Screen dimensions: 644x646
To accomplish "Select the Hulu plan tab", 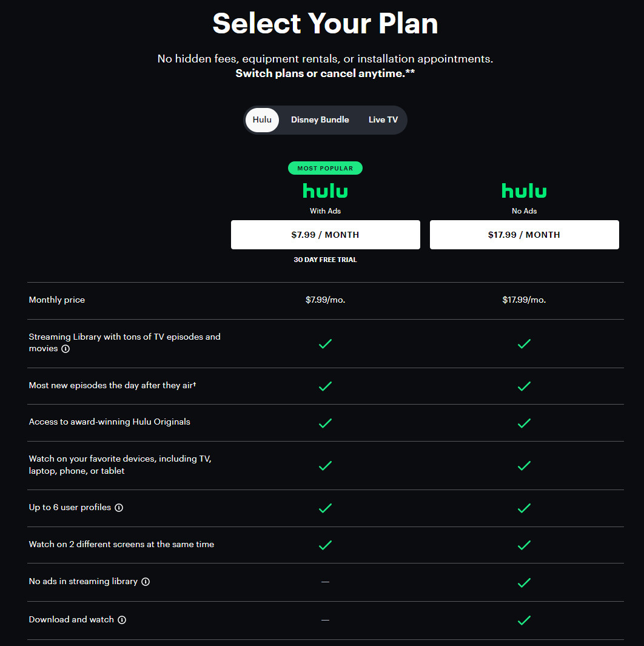I will [262, 119].
